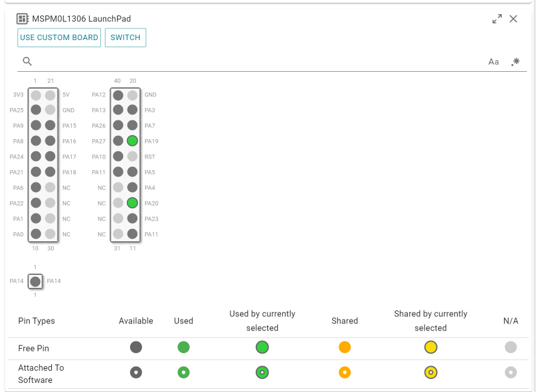Screen dimensions: 536x392
Task: Select the PA25 pin on the header
Action: click(x=36, y=109)
